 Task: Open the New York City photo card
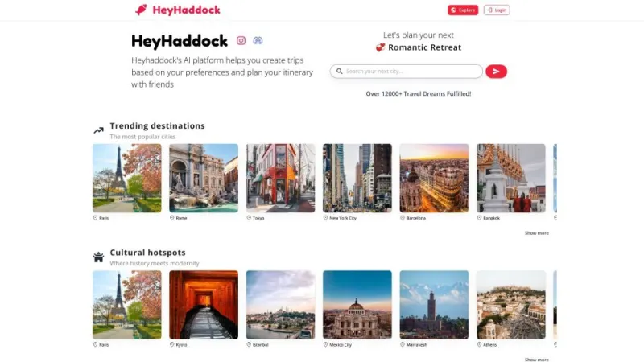click(357, 178)
